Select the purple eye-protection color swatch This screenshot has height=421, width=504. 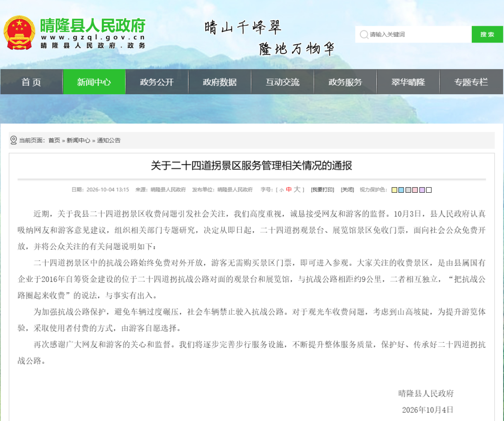[x=422, y=190]
